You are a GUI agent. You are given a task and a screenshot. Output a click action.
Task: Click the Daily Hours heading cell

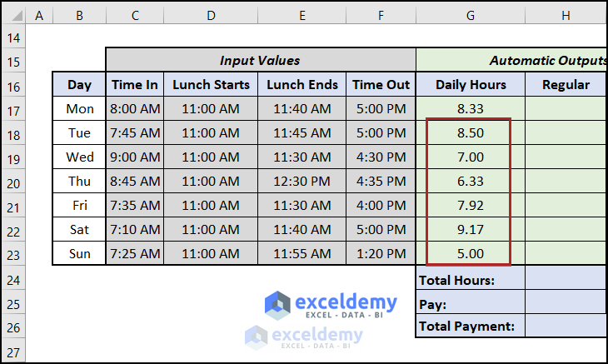click(471, 84)
